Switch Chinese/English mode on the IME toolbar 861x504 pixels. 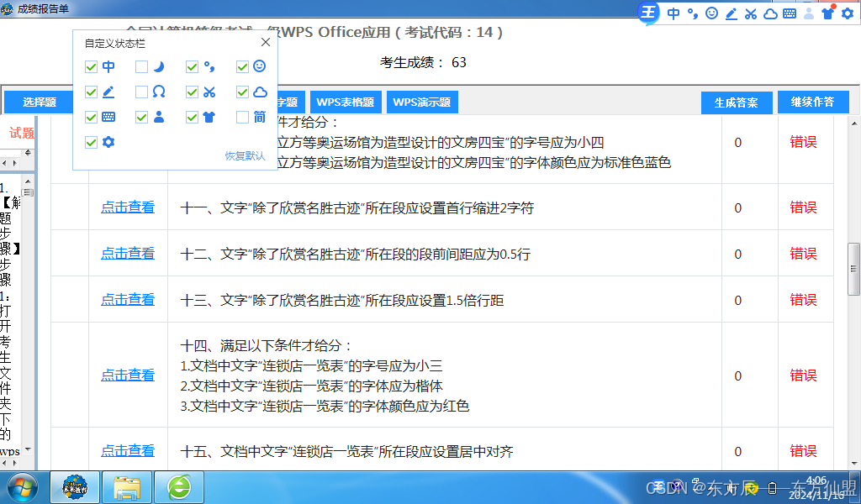673,13
